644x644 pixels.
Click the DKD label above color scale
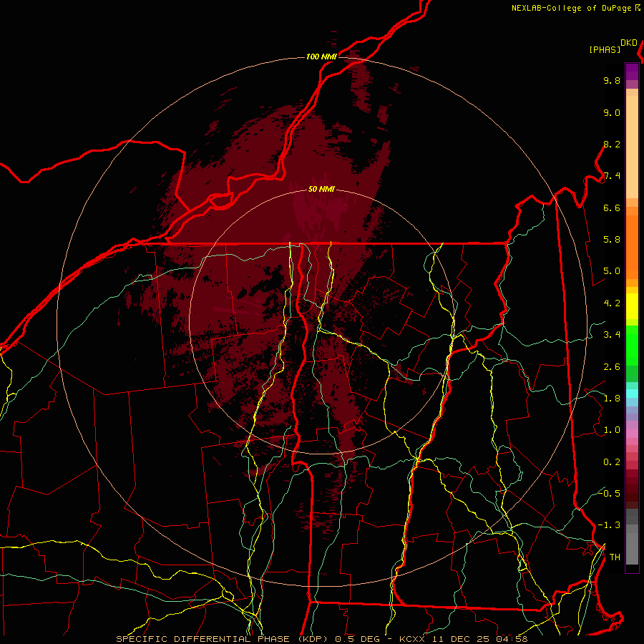[629, 43]
